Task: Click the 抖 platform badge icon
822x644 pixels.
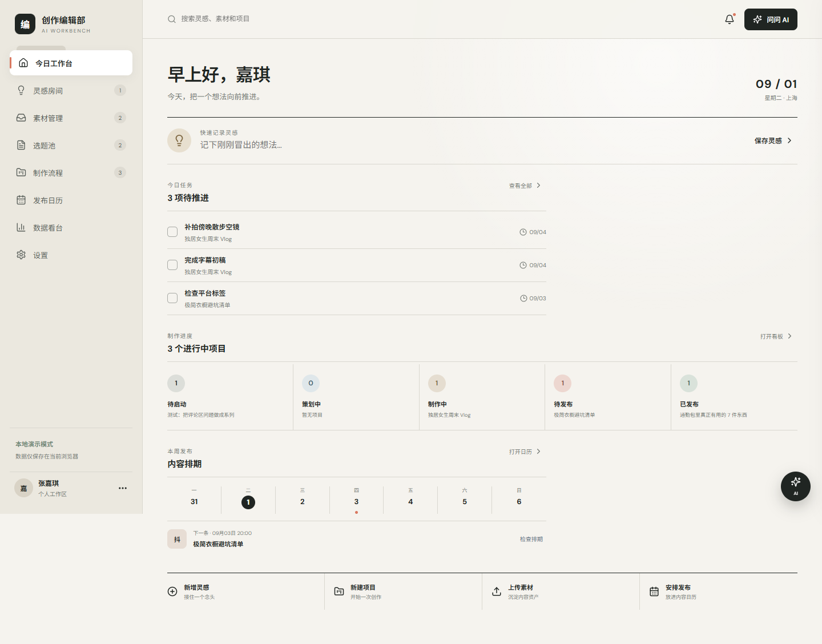Action: coord(177,539)
